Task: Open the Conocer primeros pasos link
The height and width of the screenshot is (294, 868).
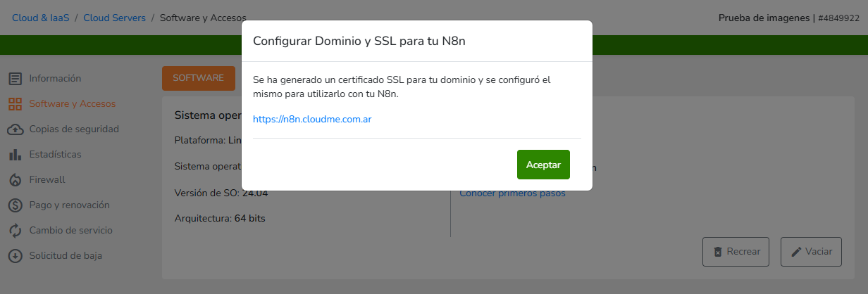Action: tap(512, 193)
